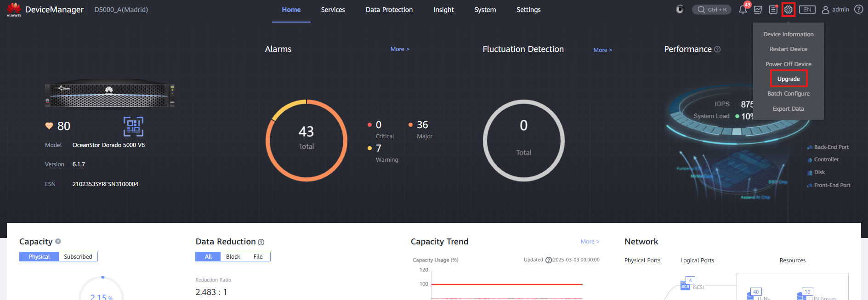The width and height of the screenshot is (868, 300).
Task: Switch Capacity view to Subscribed
Action: click(x=78, y=257)
